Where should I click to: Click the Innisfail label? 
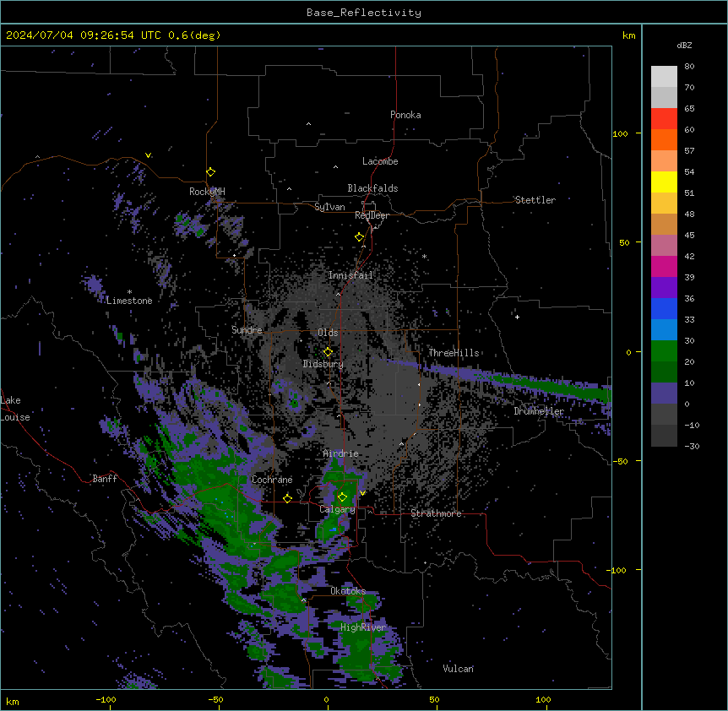pyautogui.click(x=350, y=275)
